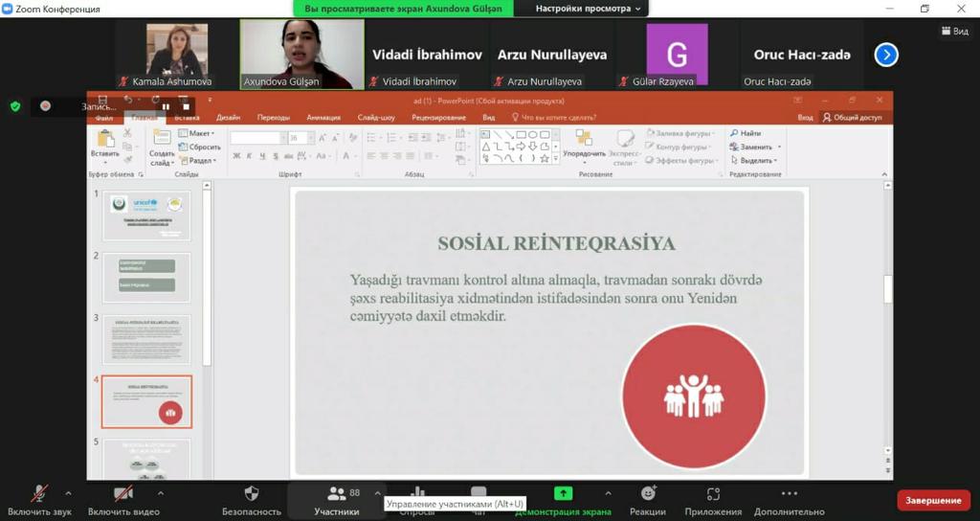Pause the Zoom recording
Viewport: 980px width, 521px height.
click(x=167, y=107)
